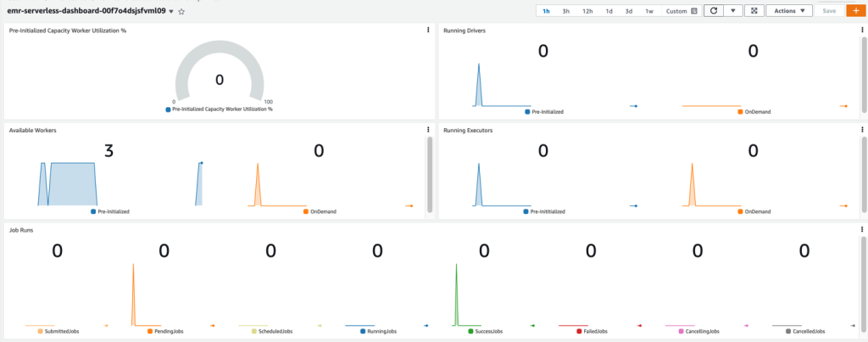Click the Job Runs widget title
Viewport: 868px width, 342px height.
pos(20,230)
